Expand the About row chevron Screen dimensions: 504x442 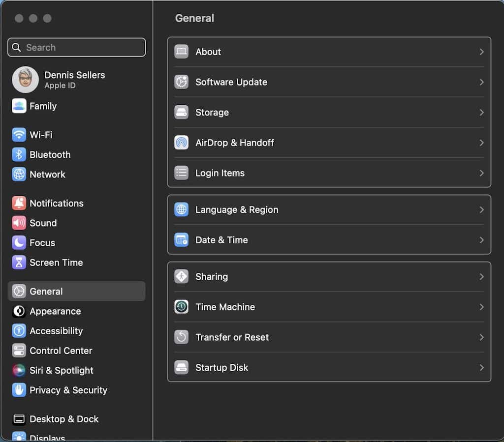pos(481,52)
